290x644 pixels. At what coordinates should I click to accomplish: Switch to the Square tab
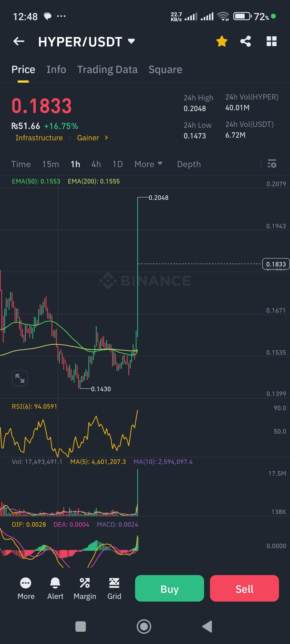[x=165, y=69]
